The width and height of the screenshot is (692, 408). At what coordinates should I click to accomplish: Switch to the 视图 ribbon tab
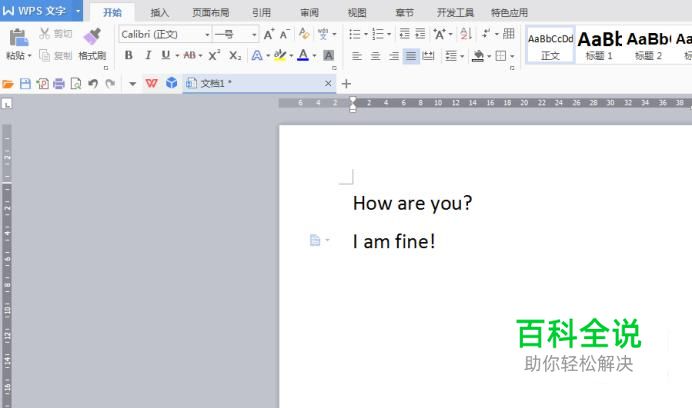tap(357, 12)
